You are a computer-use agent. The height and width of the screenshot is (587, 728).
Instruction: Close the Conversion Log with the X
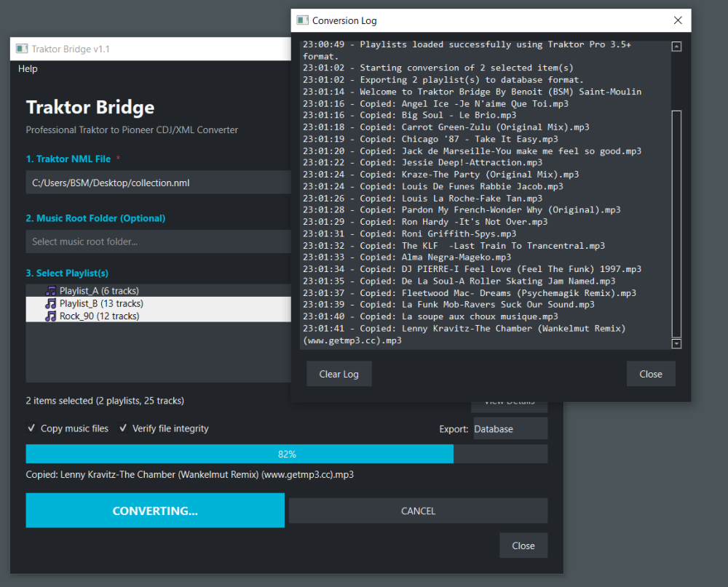pos(678,20)
